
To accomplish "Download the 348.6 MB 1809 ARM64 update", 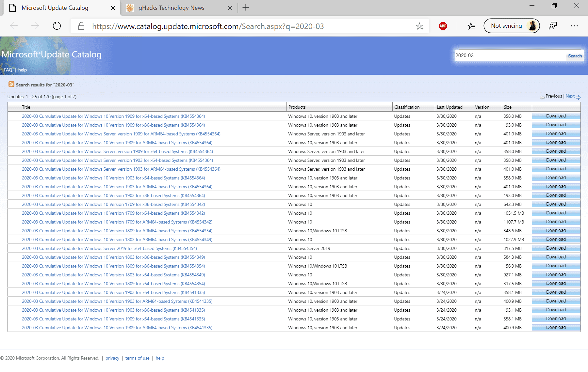I will click(556, 230).
